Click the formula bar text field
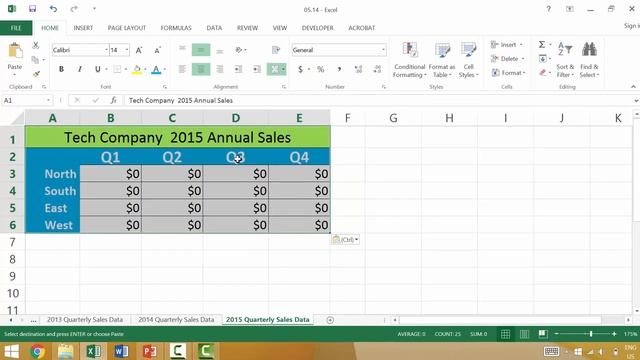Viewport: 640px width, 360px height. 378,100
